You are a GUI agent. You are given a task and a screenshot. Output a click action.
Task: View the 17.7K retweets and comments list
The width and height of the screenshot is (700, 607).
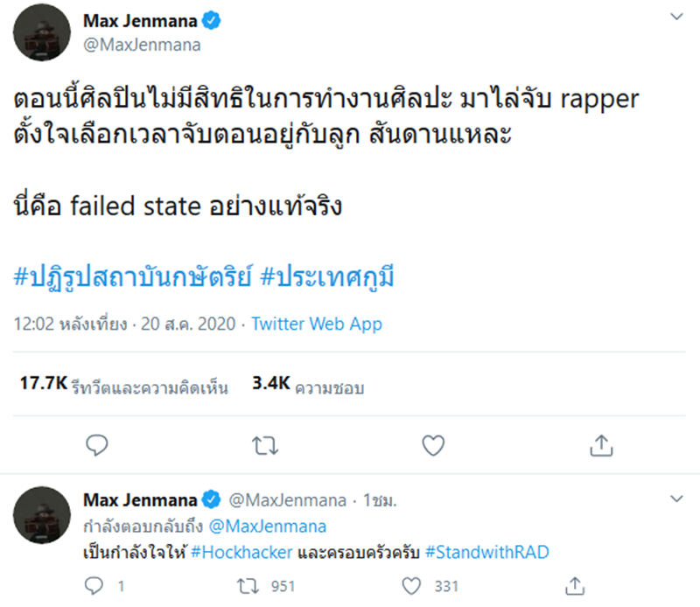pyautogui.click(x=122, y=386)
